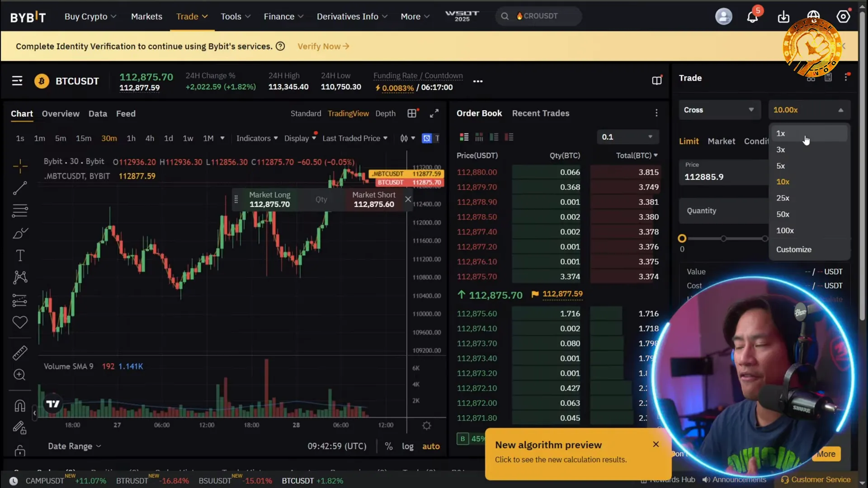Open the Display dropdown
This screenshot has width=868, height=488.
click(300, 138)
